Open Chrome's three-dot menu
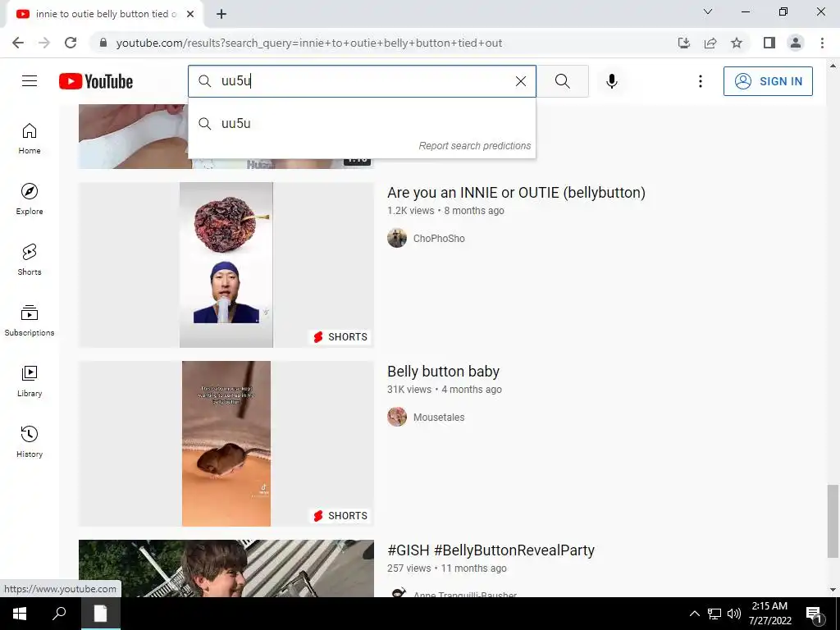Screen dimensions: 840x630 (x=822, y=43)
